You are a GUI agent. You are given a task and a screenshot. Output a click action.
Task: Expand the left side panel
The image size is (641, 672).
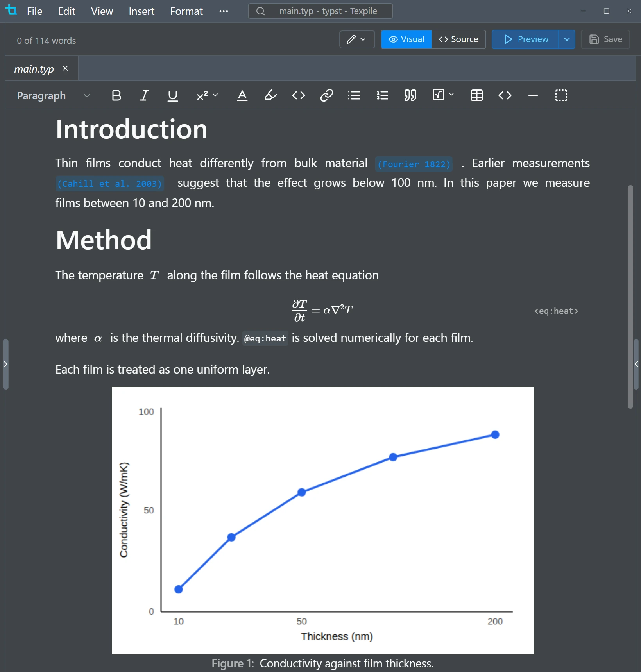click(5, 364)
